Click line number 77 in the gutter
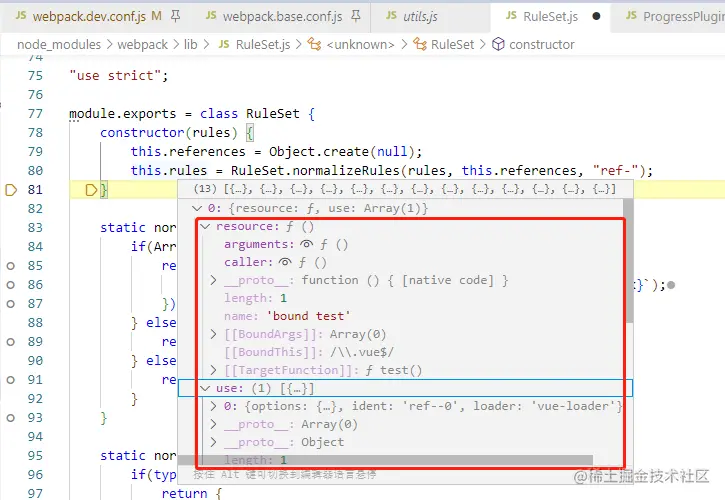 pos(35,114)
